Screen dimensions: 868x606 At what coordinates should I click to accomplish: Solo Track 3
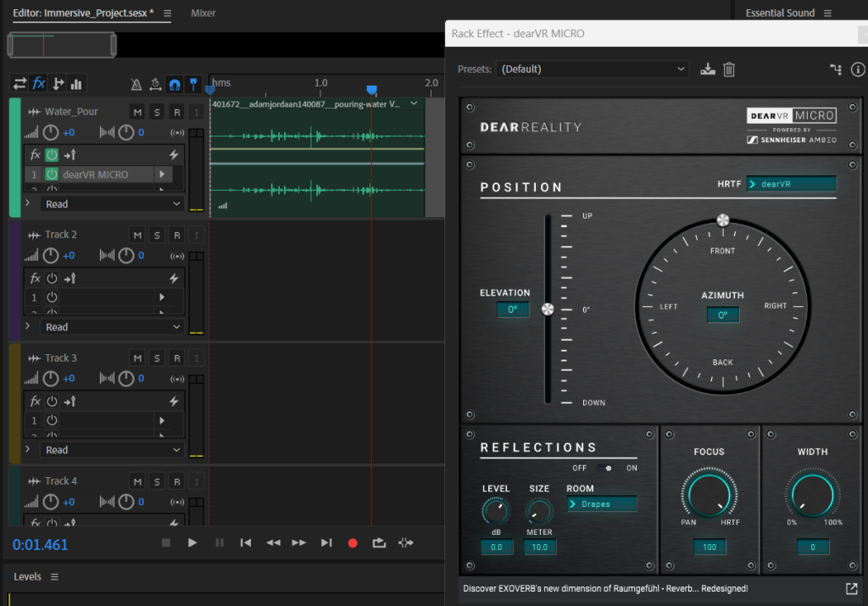(x=157, y=358)
